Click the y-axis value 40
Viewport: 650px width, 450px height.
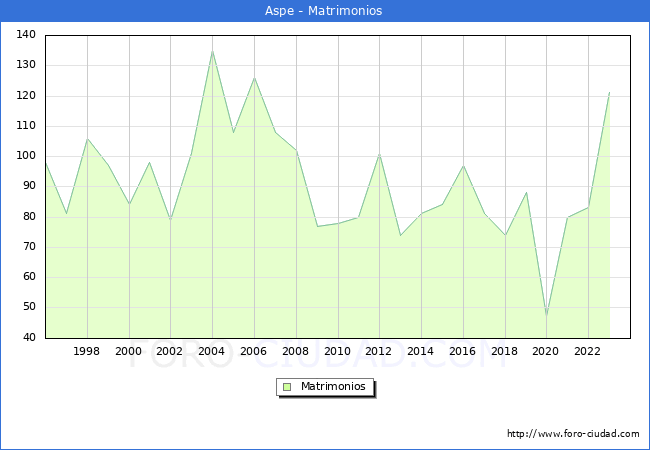(x=29, y=338)
